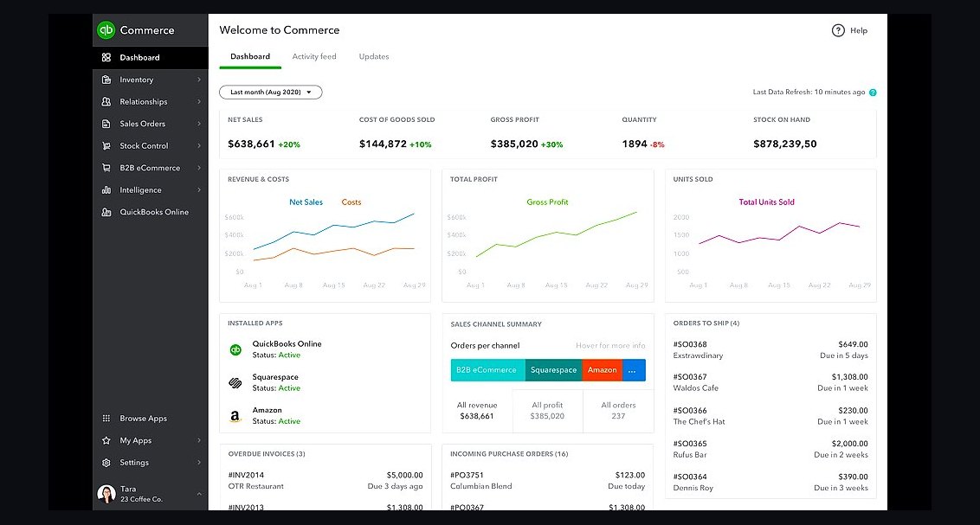Open the Last month (Aug 2020) dropdown
The height and width of the screenshot is (525, 980).
271,93
